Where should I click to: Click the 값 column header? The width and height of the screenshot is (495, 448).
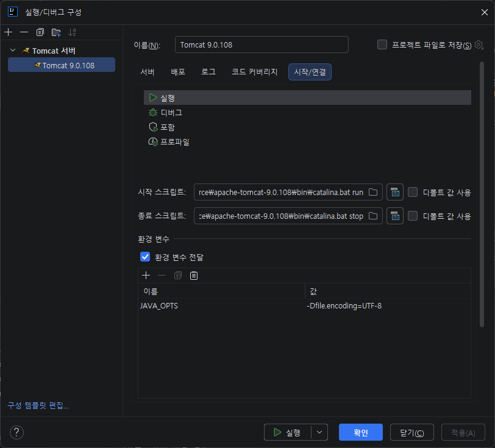point(388,291)
